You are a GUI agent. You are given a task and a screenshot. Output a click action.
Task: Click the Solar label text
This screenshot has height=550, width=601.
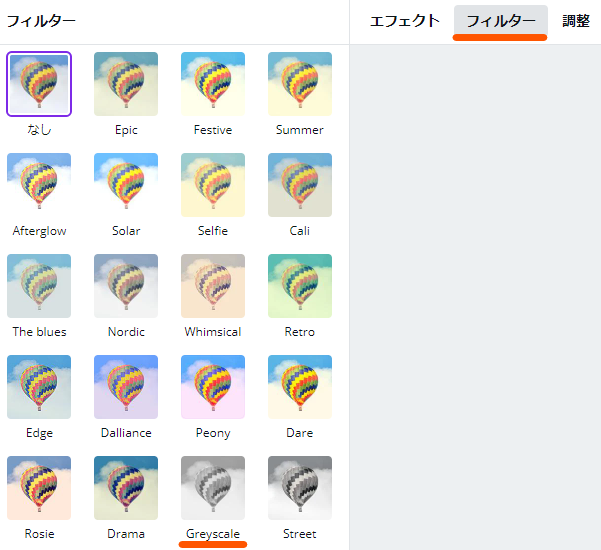pos(126,231)
